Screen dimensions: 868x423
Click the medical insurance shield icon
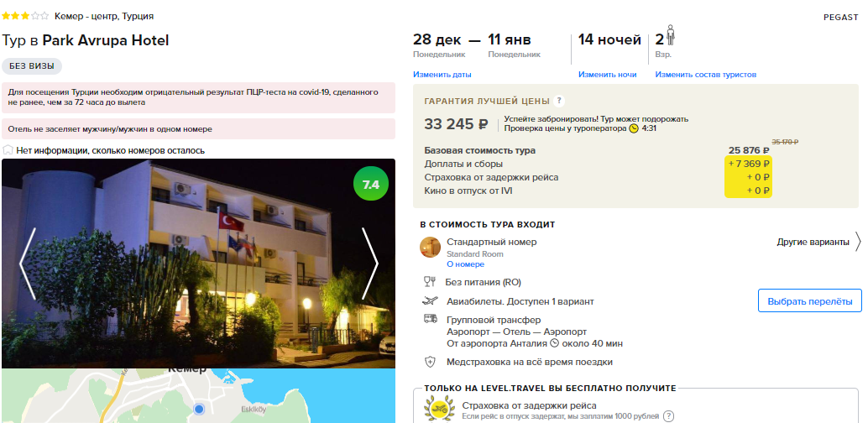(x=430, y=362)
